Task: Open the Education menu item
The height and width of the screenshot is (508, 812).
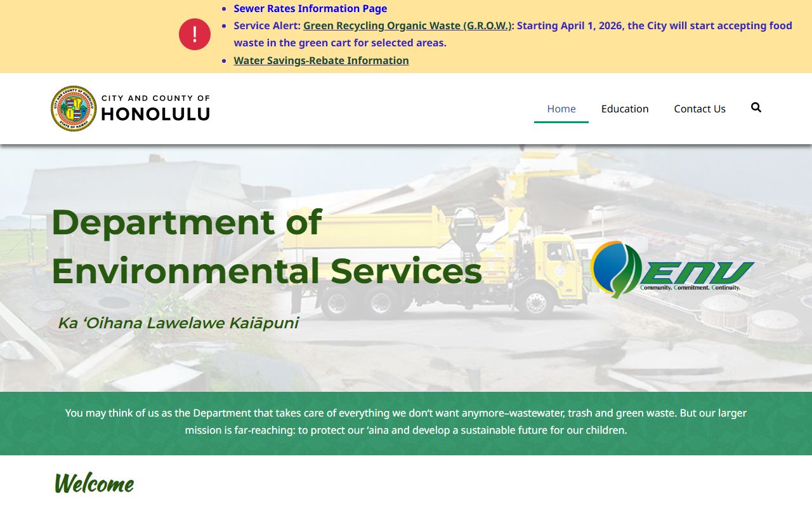Action: pyautogui.click(x=625, y=109)
